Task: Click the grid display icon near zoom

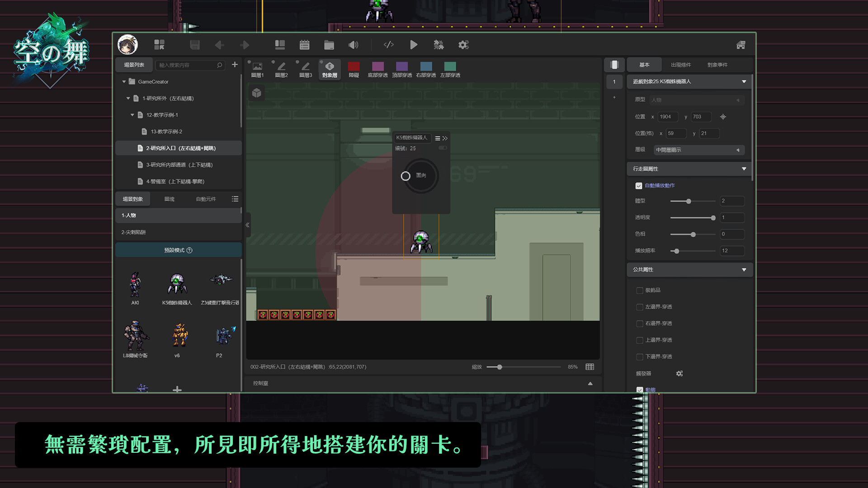Action: tap(590, 367)
